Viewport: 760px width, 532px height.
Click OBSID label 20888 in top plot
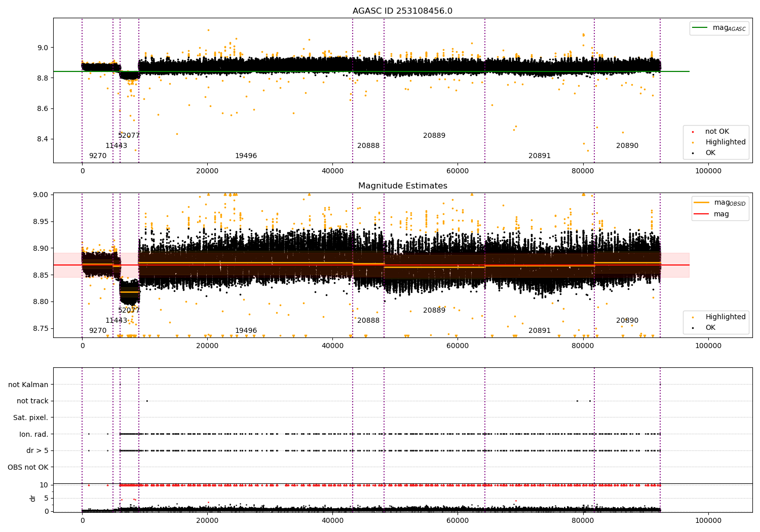click(x=368, y=145)
